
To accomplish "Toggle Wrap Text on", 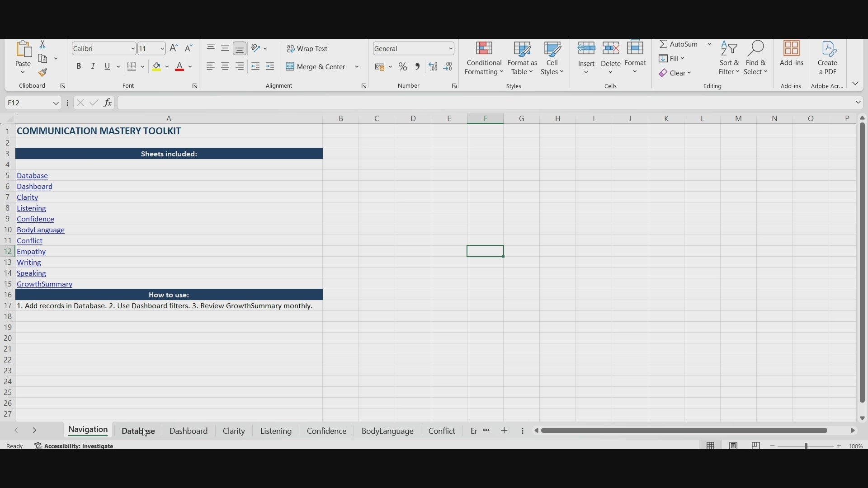I will (x=308, y=49).
